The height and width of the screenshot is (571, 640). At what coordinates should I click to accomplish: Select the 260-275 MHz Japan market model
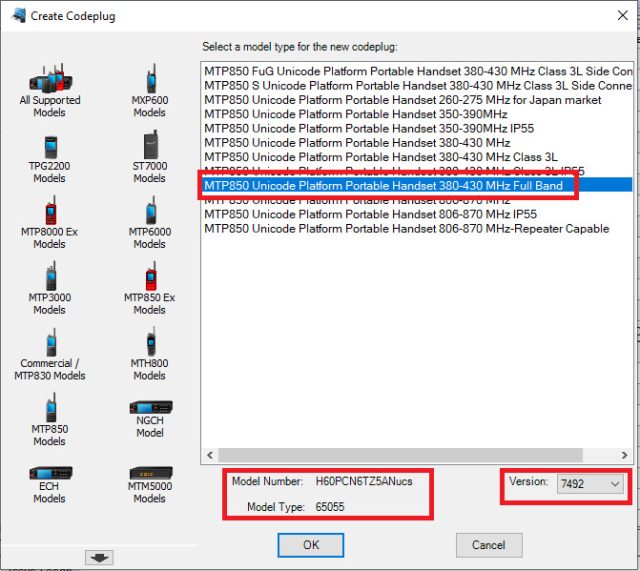418,100
